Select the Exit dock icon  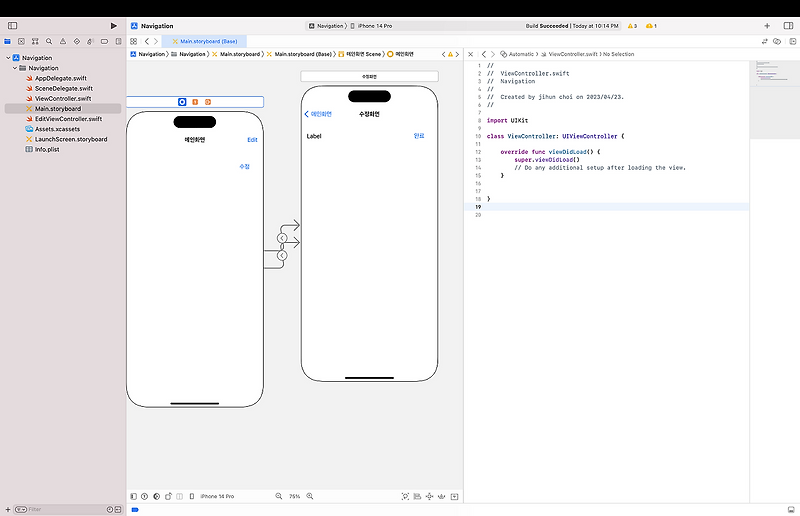(208, 102)
